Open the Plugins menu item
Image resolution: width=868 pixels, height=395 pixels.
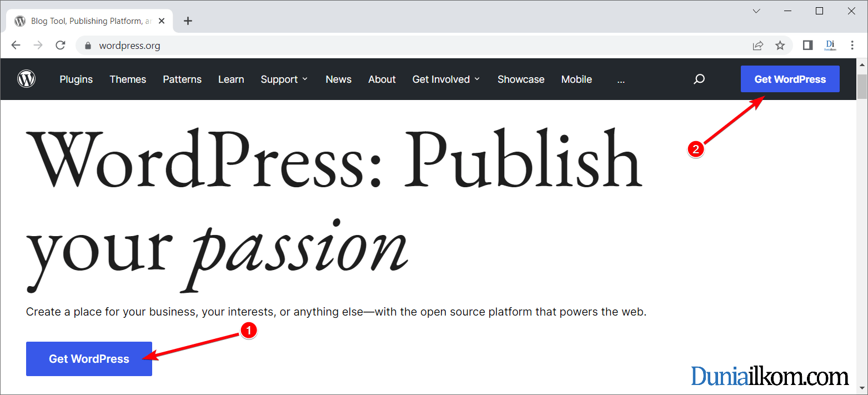click(x=76, y=79)
